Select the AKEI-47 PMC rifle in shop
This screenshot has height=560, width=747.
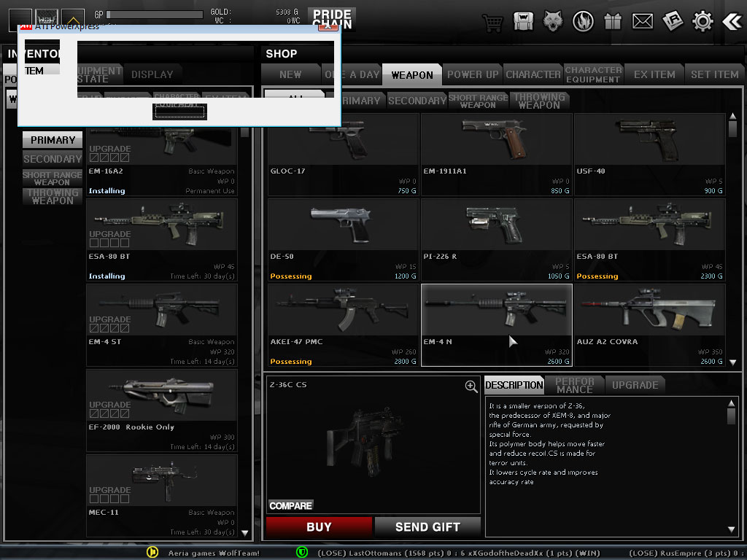343,325
